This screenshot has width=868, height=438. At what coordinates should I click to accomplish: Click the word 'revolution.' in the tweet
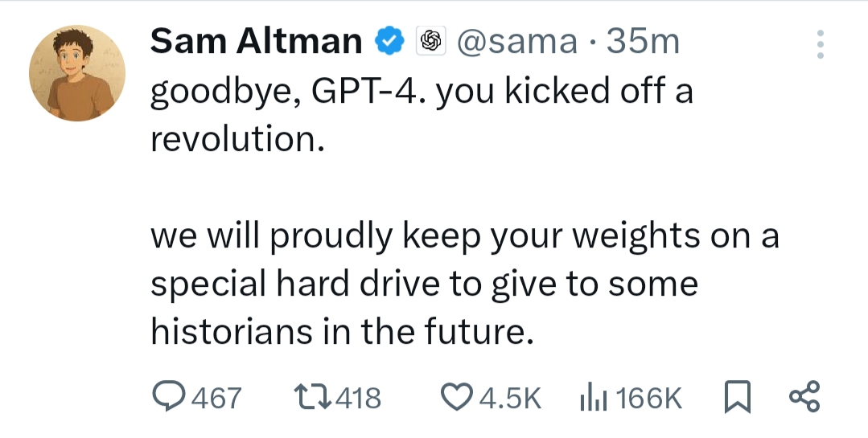[x=238, y=139]
